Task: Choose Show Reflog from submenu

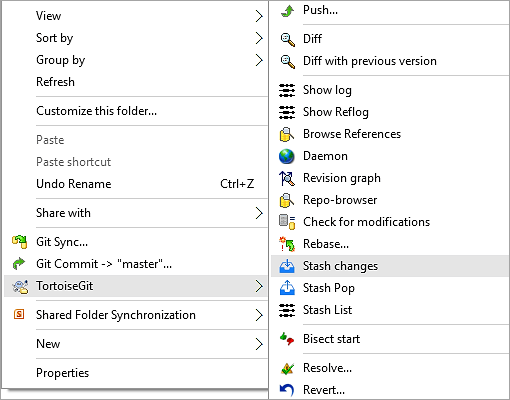Action: tap(390, 112)
